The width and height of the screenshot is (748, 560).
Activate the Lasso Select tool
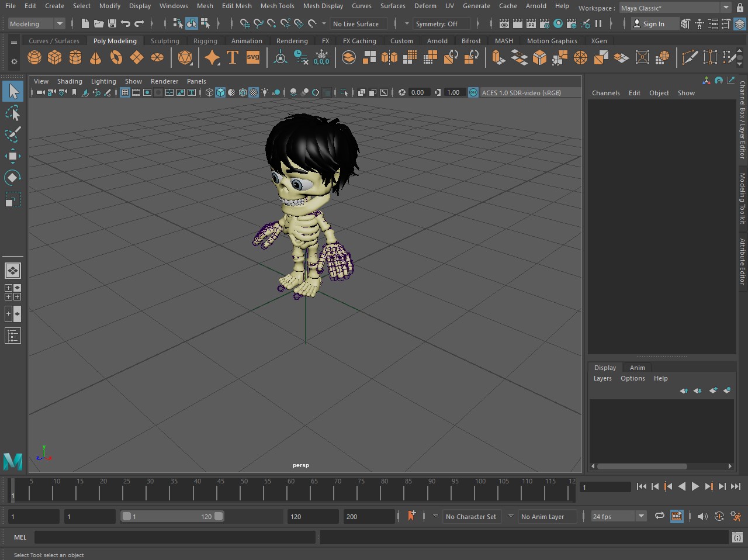[13, 112]
